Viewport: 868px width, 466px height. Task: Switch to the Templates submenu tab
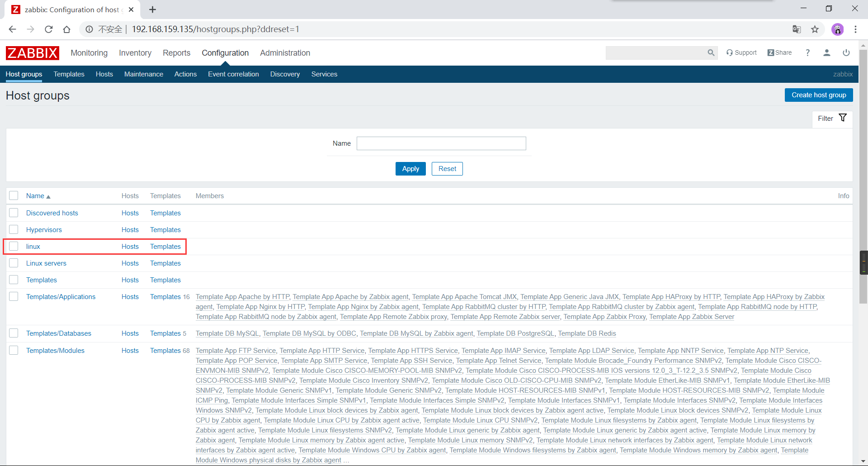[69, 74]
